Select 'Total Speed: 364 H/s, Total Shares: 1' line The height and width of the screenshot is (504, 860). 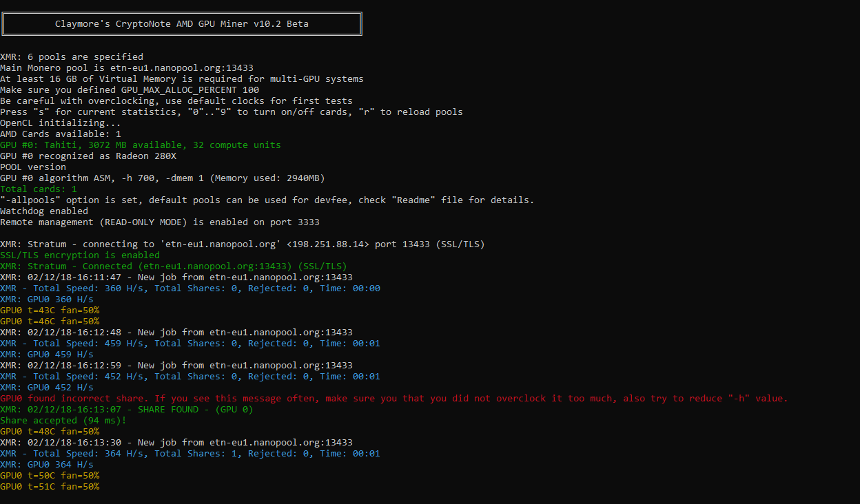pos(190,454)
